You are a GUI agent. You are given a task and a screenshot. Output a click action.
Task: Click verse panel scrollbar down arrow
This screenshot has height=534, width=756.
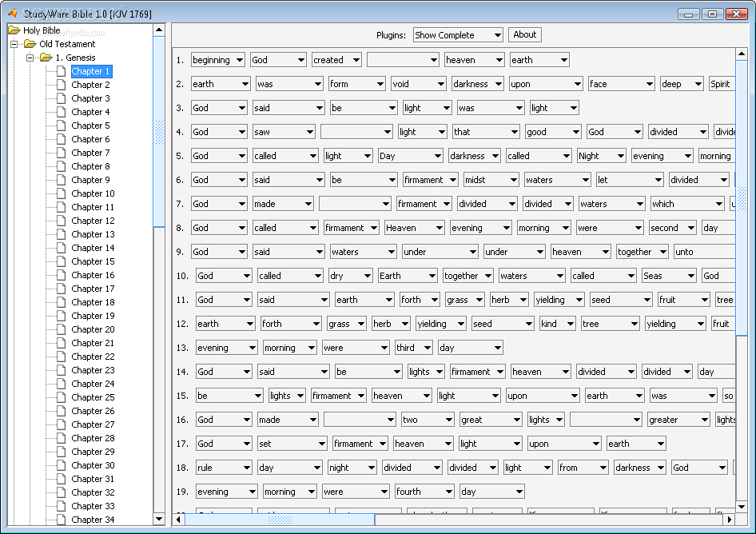[742, 507]
